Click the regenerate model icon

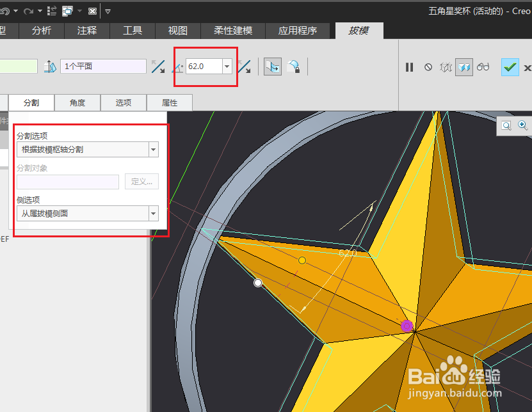click(52, 11)
